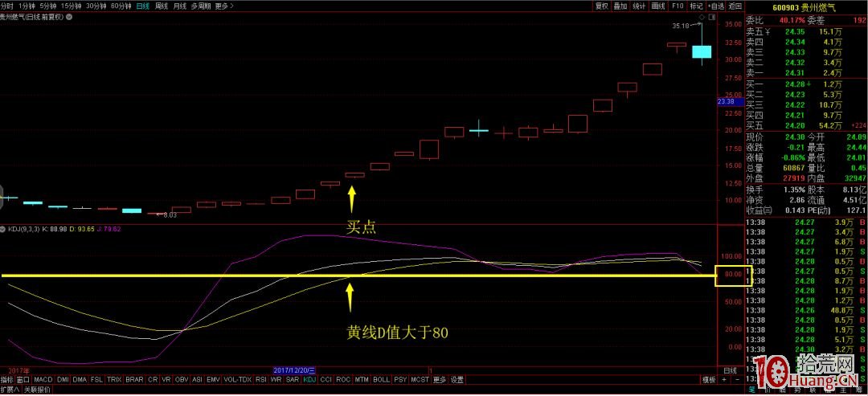This screenshot has height=396, width=868.
Task: Select the MACD indicator
Action: 43,380
